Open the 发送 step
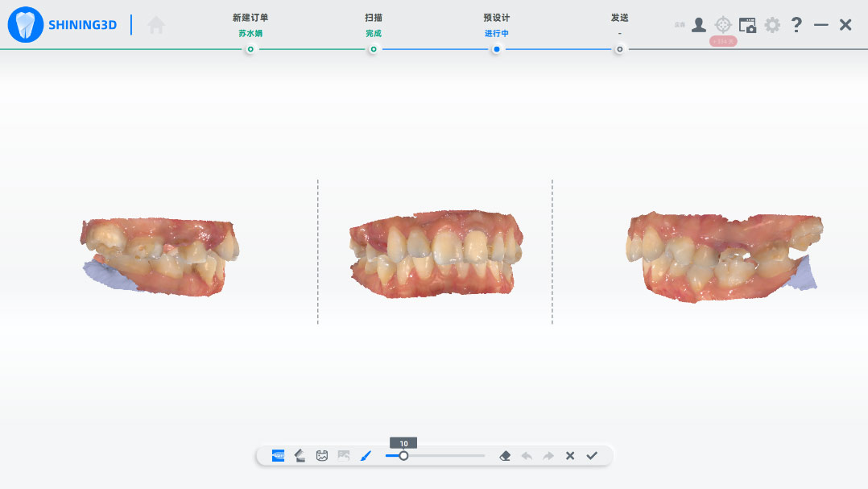Image resolution: width=868 pixels, height=489 pixels. (619, 49)
